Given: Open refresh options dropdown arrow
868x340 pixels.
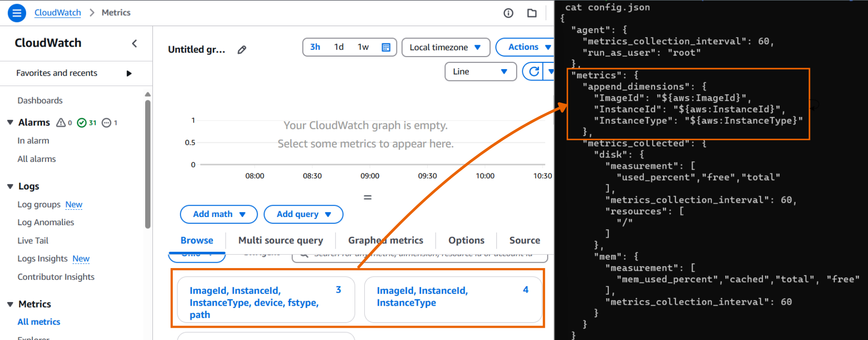Looking at the screenshot, I should click(x=550, y=71).
